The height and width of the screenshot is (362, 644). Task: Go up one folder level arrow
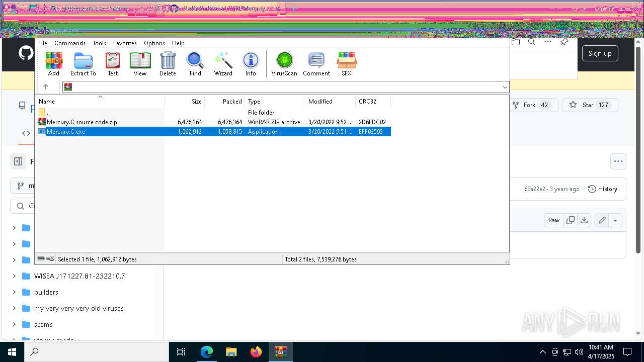45,87
